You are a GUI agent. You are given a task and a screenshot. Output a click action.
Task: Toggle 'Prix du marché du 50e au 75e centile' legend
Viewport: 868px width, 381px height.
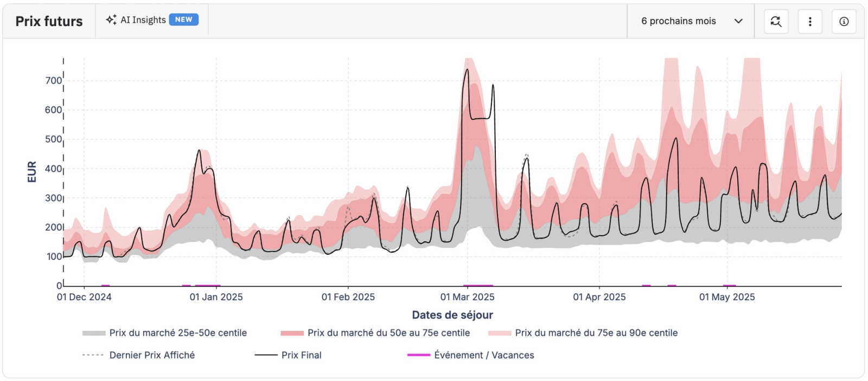(375, 333)
